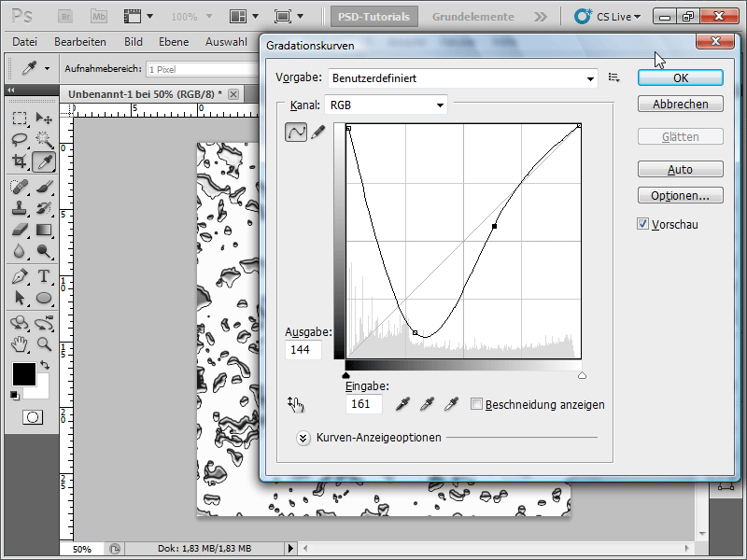The width and height of the screenshot is (747, 560).
Task: Select the Lasso tool
Action: point(20,139)
